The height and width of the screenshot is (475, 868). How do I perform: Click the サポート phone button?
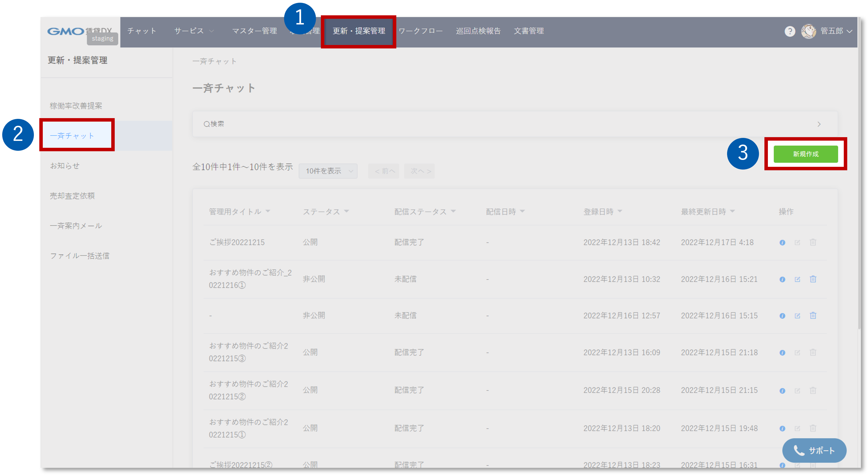(x=814, y=450)
